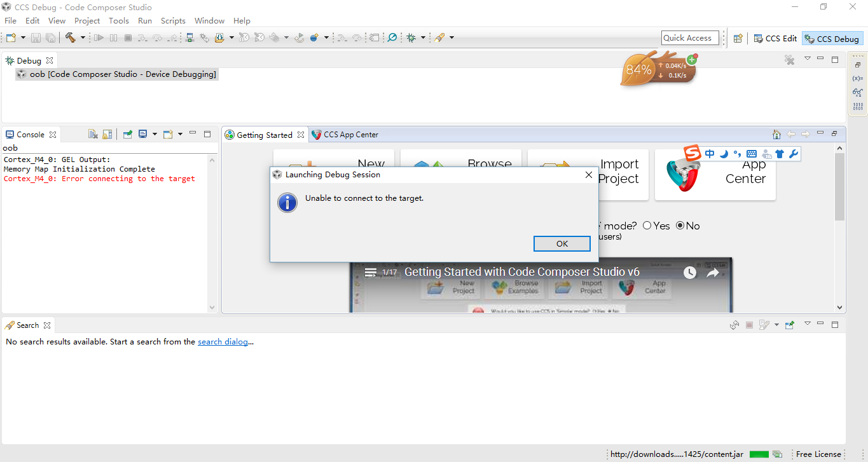
Task: Open the New toolbar dropdown arrow
Action: pos(22,38)
